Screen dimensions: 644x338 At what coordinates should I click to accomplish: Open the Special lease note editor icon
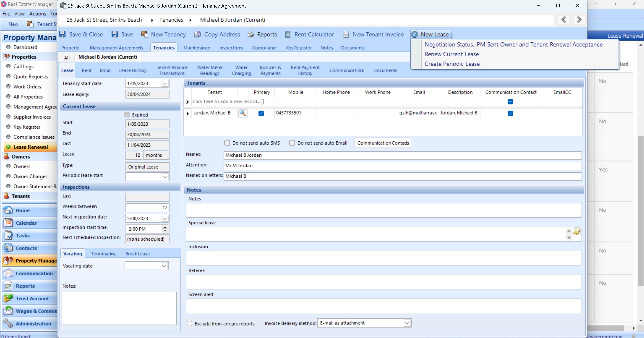[x=577, y=232]
